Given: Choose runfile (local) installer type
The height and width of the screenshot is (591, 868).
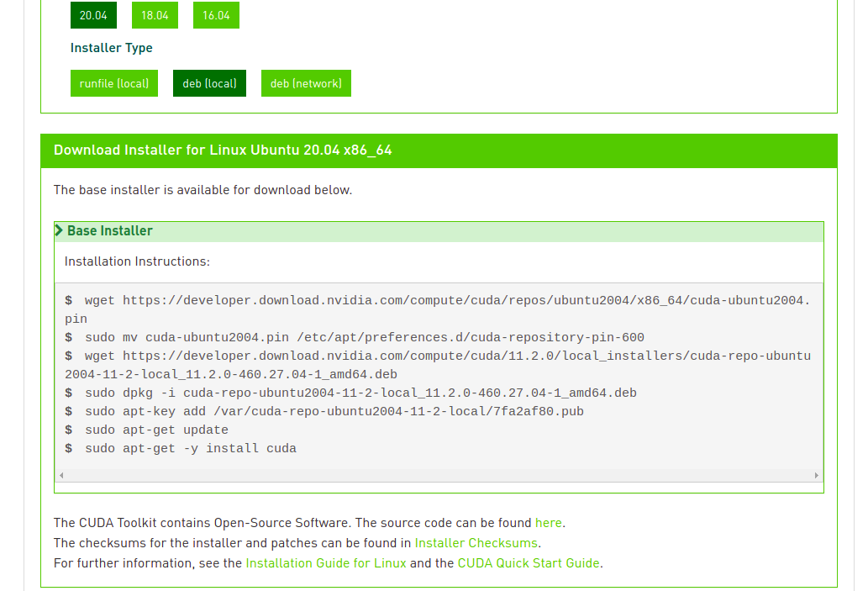Looking at the screenshot, I should [114, 83].
